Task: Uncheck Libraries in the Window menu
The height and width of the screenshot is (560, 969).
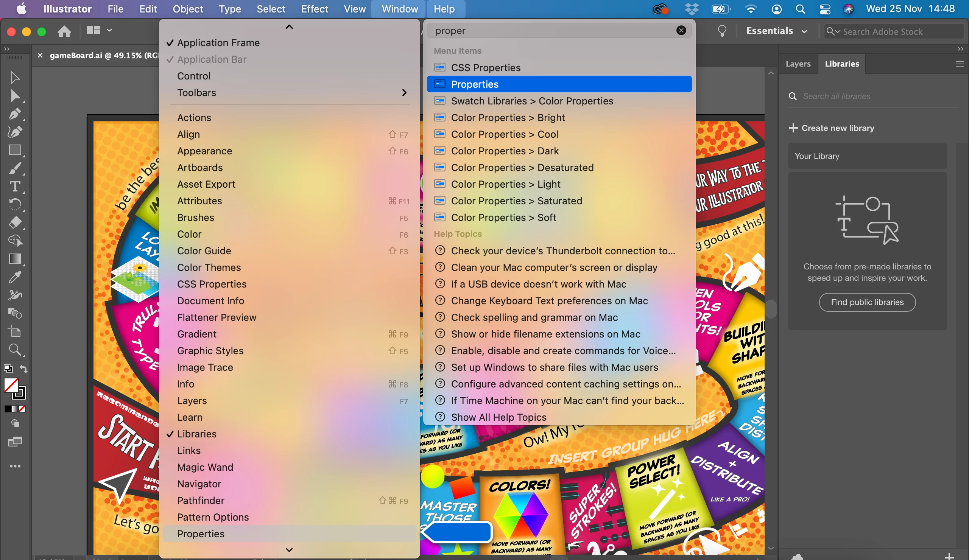Action: click(196, 434)
